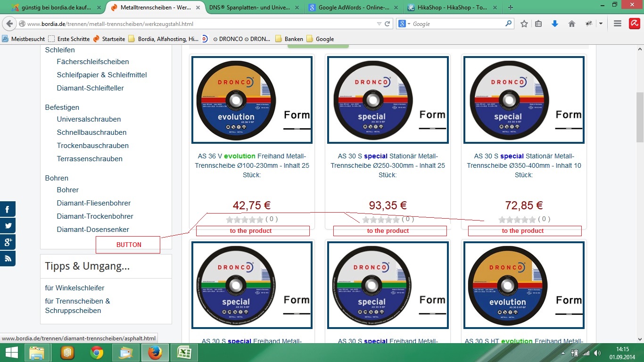Open the Diamant-Dosensenker link

click(93, 230)
